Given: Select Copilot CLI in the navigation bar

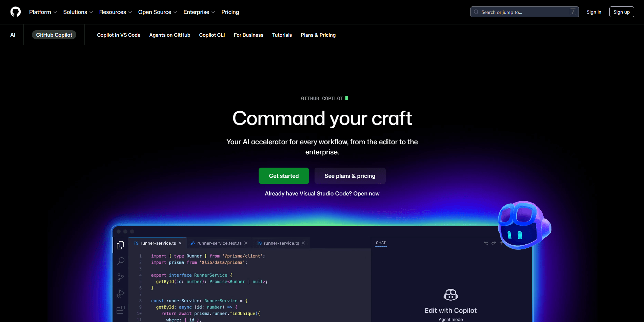Looking at the screenshot, I should point(212,35).
